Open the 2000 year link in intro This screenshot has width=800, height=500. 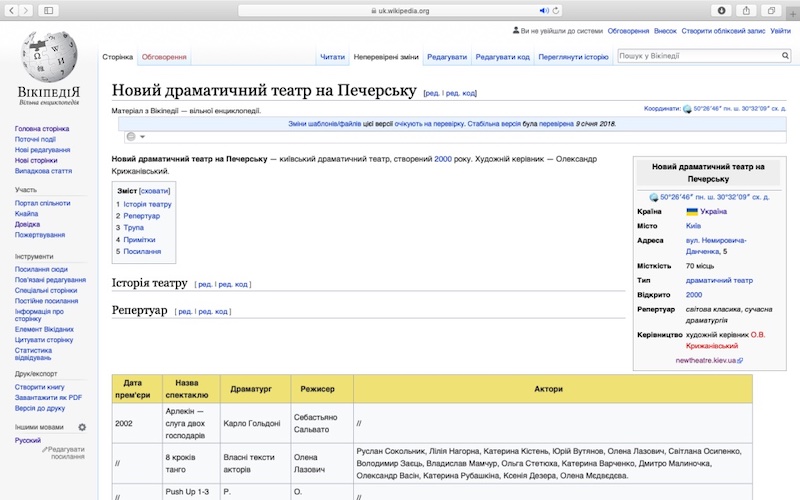443,159
